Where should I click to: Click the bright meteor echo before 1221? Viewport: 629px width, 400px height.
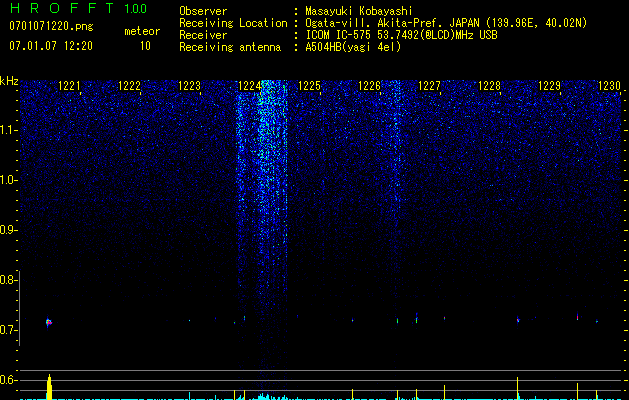pyautogui.click(x=49, y=322)
